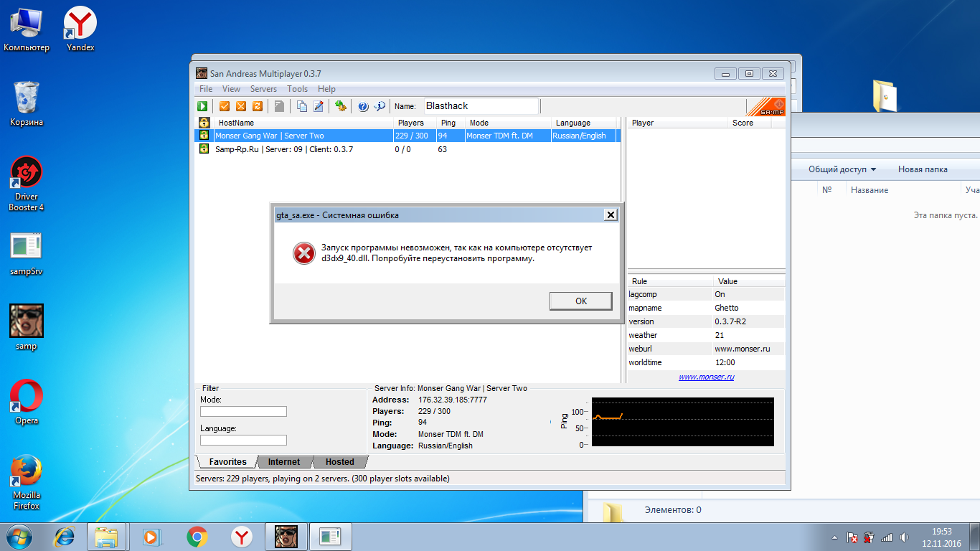980x551 pixels.
Task: Switch to the Hosted tab
Action: [x=340, y=462]
